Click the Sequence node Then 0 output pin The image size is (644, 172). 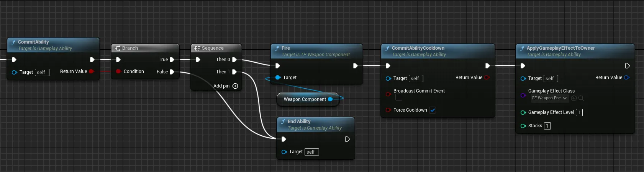tap(234, 60)
